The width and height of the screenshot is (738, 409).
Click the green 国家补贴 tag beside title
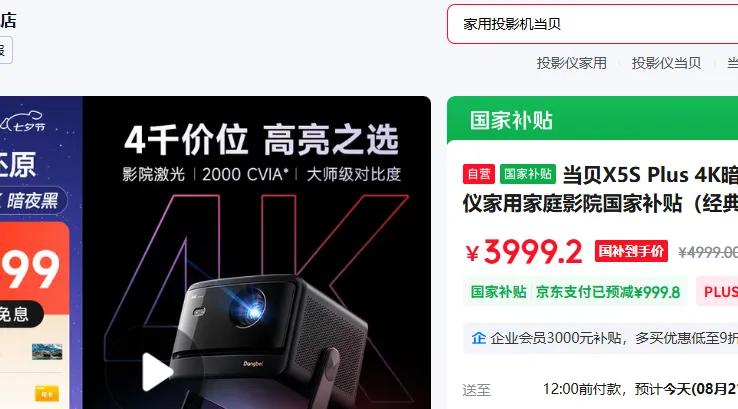(528, 174)
